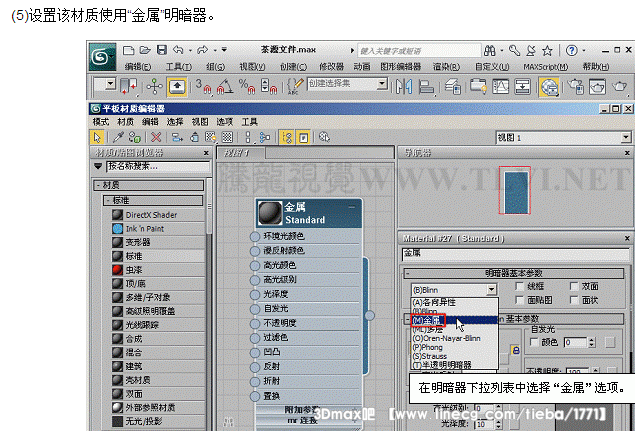Enable the 面贴图 checkbox
Image resolution: width=635 pixels, height=431 pixels.
(519, 300)
